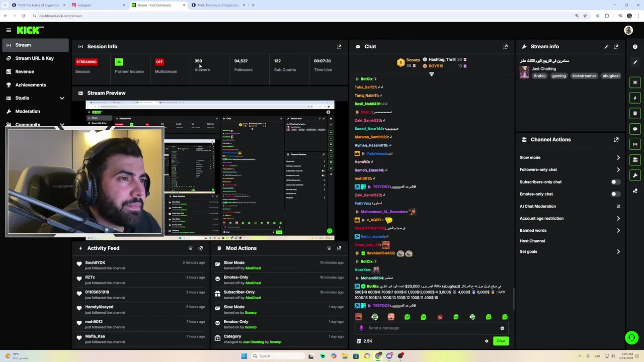The image size is (644, 362).
Task: Open the emoji picker in chat input
Action: tap(502, 328)
